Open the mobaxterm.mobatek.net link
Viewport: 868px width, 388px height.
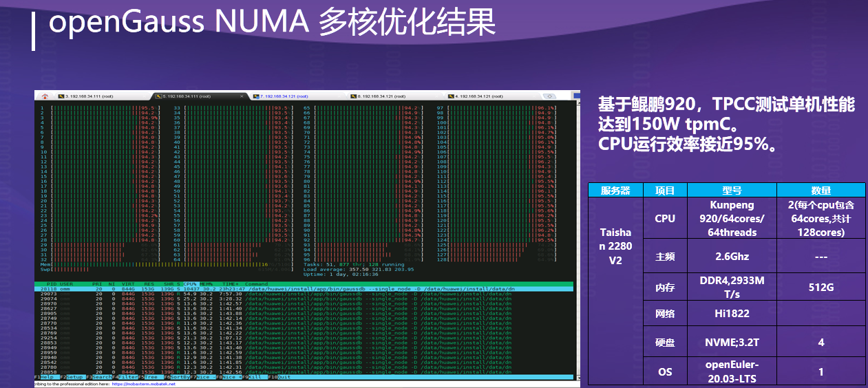[144, 384]
